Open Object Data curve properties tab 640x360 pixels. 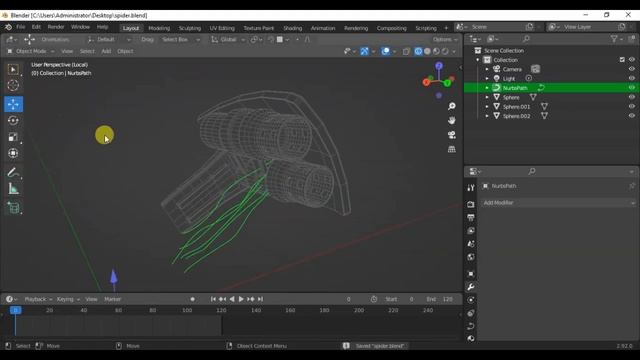pyautogui.click(x=471, y=326)
